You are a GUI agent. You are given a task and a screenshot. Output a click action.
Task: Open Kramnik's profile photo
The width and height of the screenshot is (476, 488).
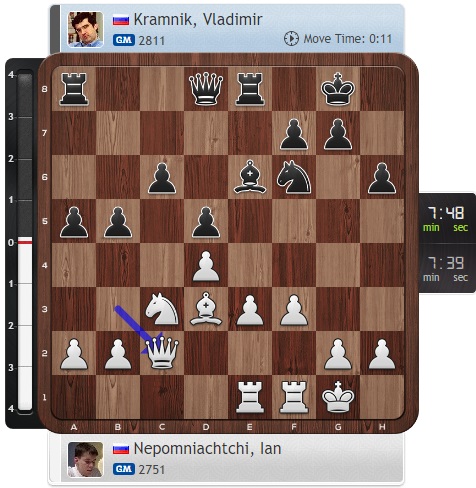(x=85, y=29)
